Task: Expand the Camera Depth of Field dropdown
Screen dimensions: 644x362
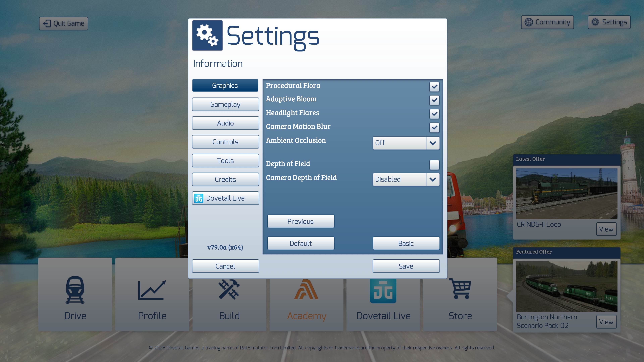Action: pos(406,179)
